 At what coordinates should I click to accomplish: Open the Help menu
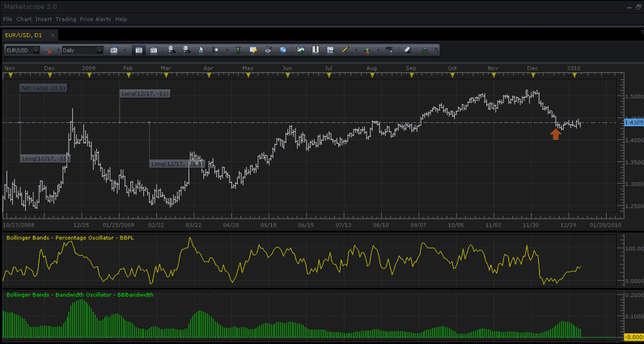point(121,19)
